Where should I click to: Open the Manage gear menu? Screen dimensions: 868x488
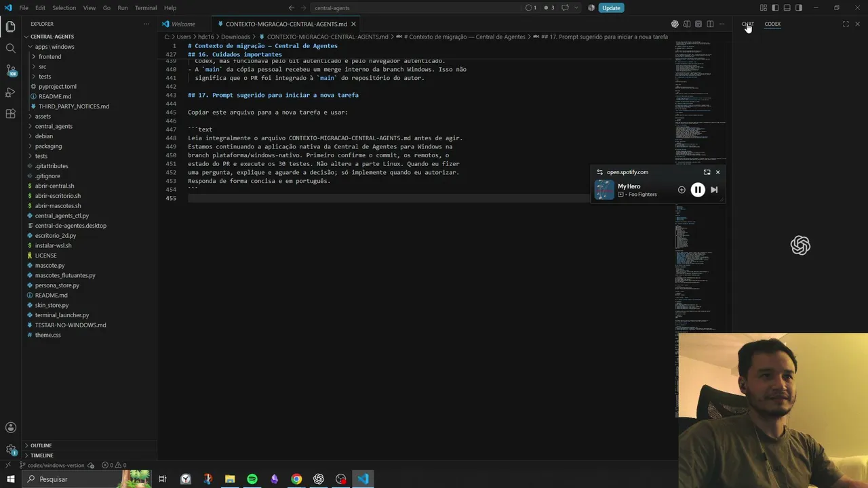click(x=10, y=449)
